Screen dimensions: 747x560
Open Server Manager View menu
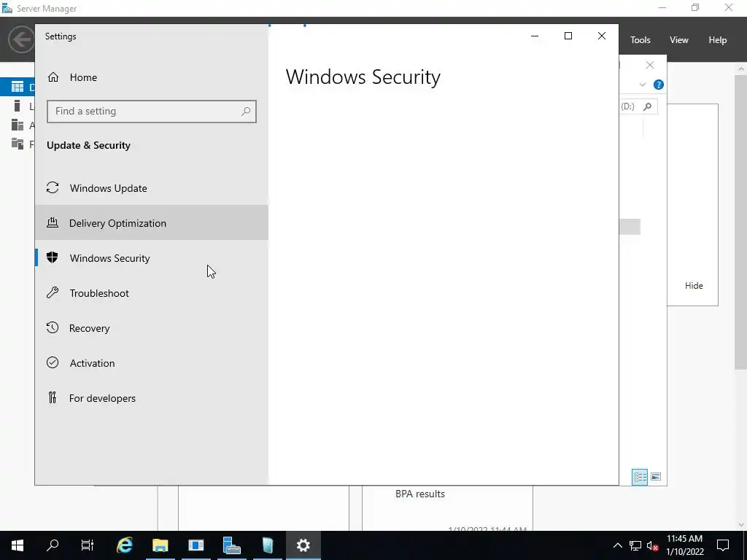click(679, 40)
